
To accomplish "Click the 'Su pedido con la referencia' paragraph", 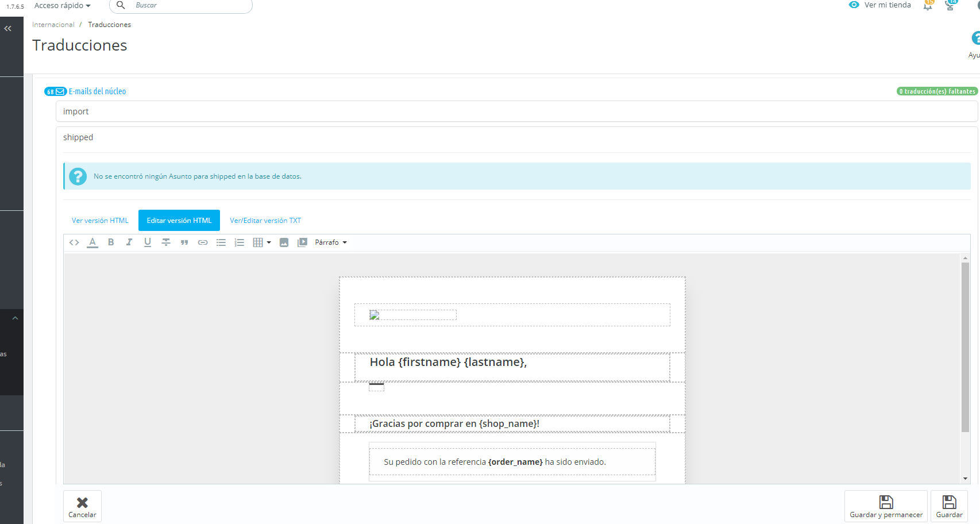I will [x=495, y=462].
